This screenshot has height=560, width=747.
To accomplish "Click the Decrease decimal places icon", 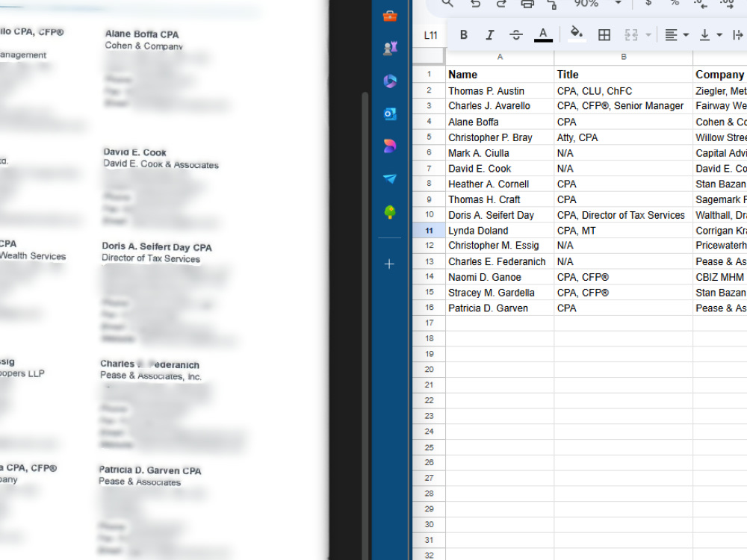I will [700, 4].
